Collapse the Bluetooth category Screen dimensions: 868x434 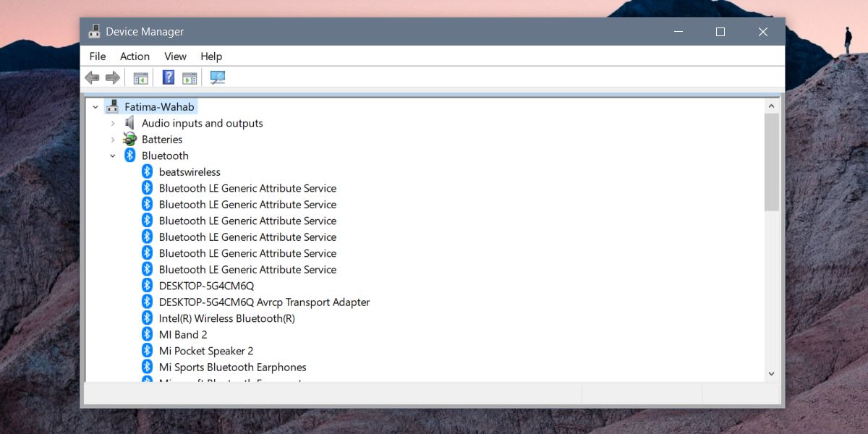click(x=112, y=156)
